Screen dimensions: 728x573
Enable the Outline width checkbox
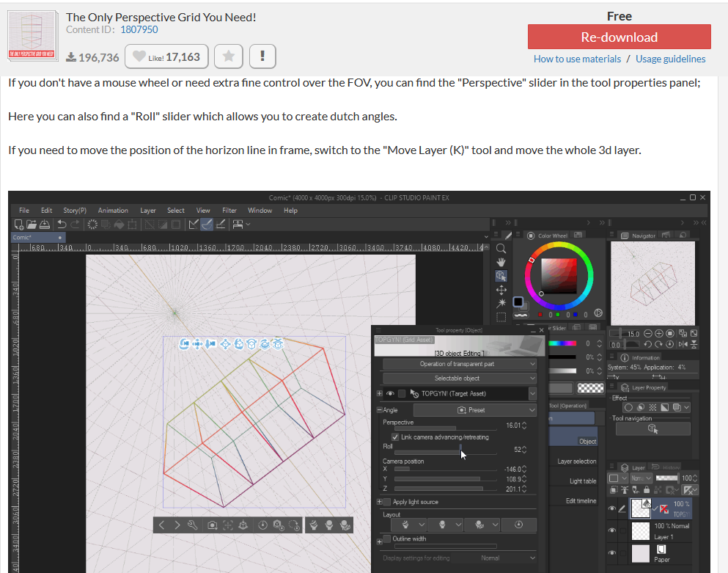tap(387, 539)
